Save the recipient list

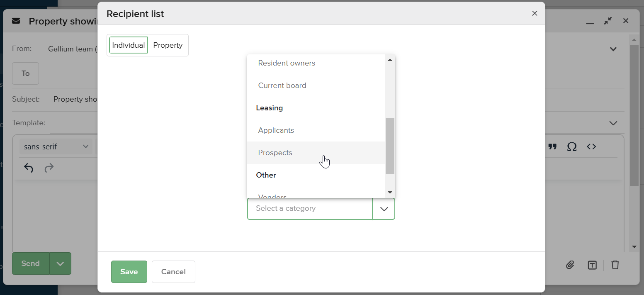(x=129, y=272)
